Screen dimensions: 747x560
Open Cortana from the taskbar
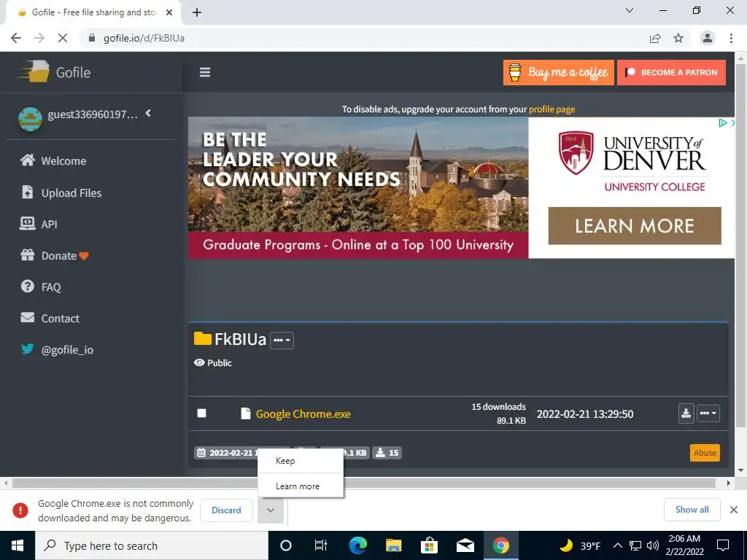[x=286, y=545]
